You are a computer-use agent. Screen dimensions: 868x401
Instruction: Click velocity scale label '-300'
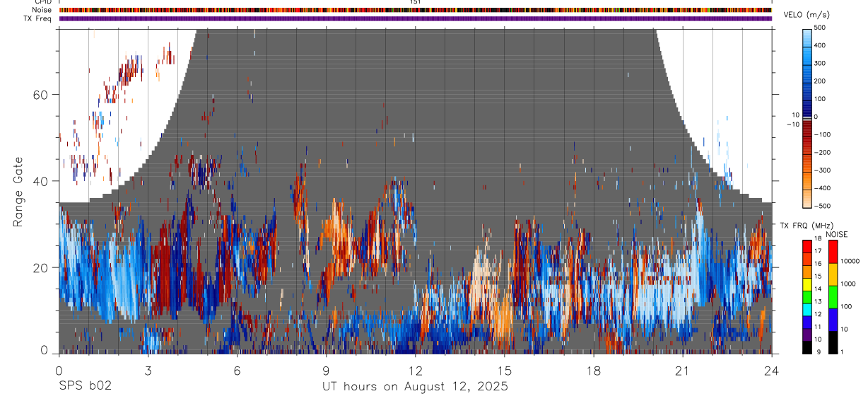click(x=823, y=170)
